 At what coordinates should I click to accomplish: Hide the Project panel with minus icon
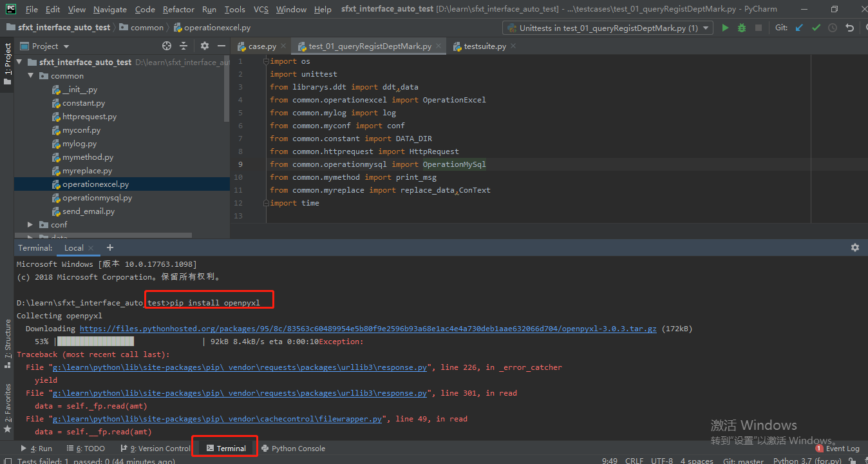click(221, 46)
